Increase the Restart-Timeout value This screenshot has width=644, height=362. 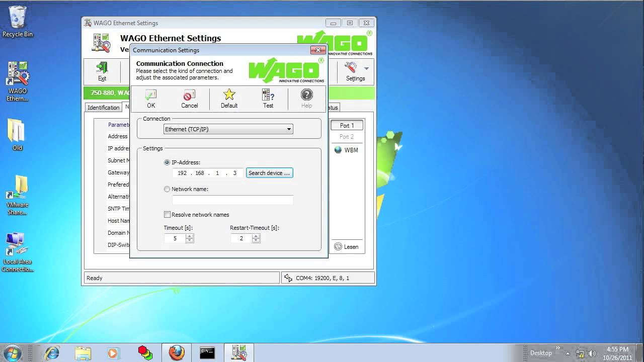[256, 236]
